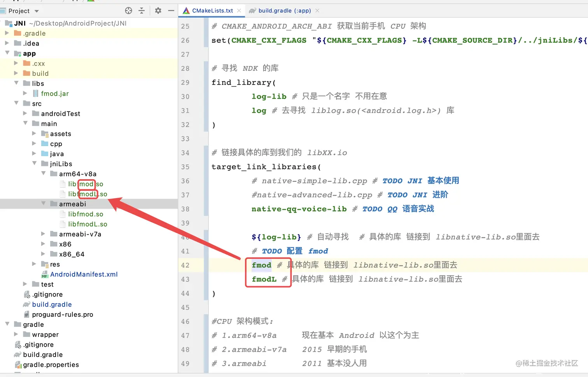Expand the build folder under app

click(16, 73)
